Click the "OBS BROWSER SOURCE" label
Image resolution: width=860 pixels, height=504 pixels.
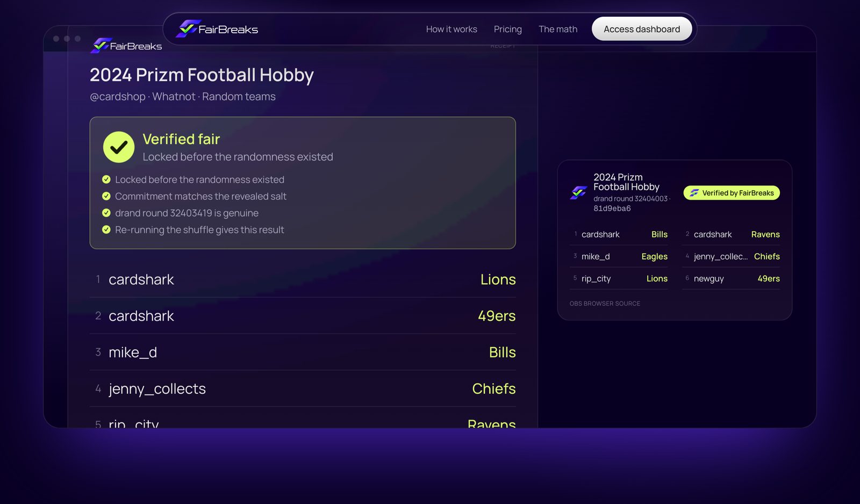605,304
